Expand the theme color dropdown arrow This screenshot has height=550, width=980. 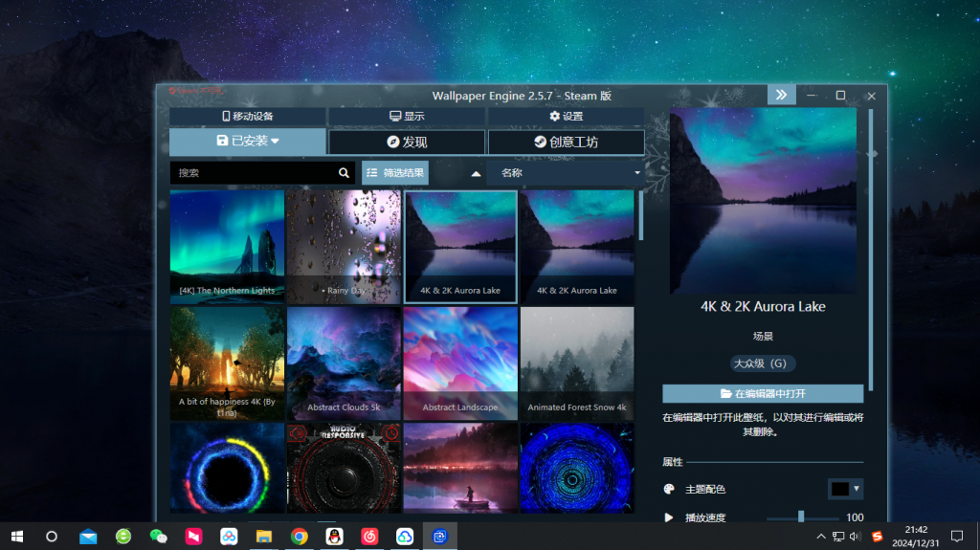857,489
